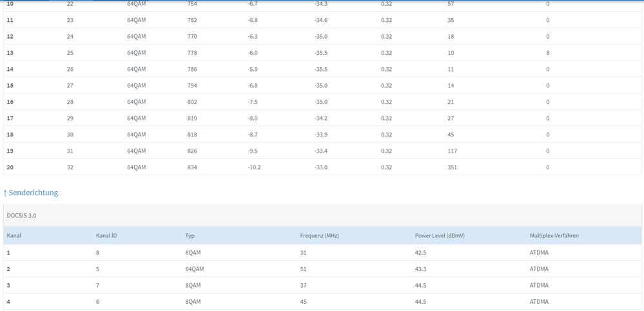Image resolution: width=644 pixels, height=311 pixels.
Task: Click the Frequenz (MHz) column header
Action: click(x=319, y=236)
